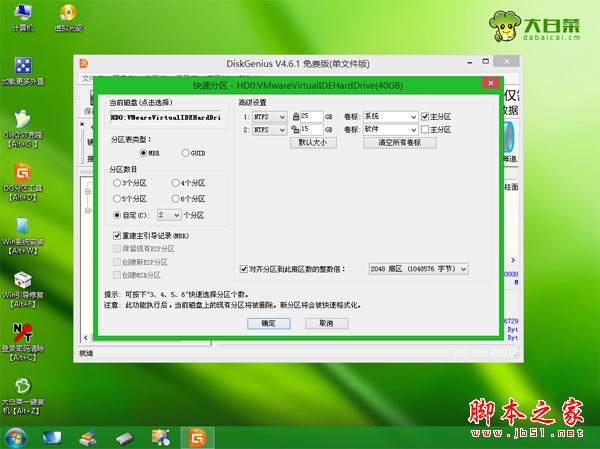Open file system dropdown for partition 1
This screenshot has width=600, height=449.
click(x=269, y=117)
